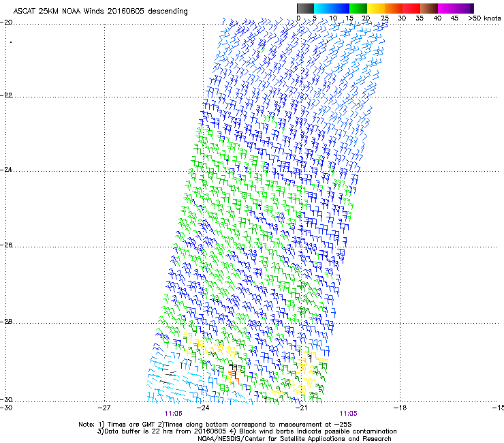Click the latitude label '-28'
This screenshot has width=504, height=443.
[x=6, y=322]
